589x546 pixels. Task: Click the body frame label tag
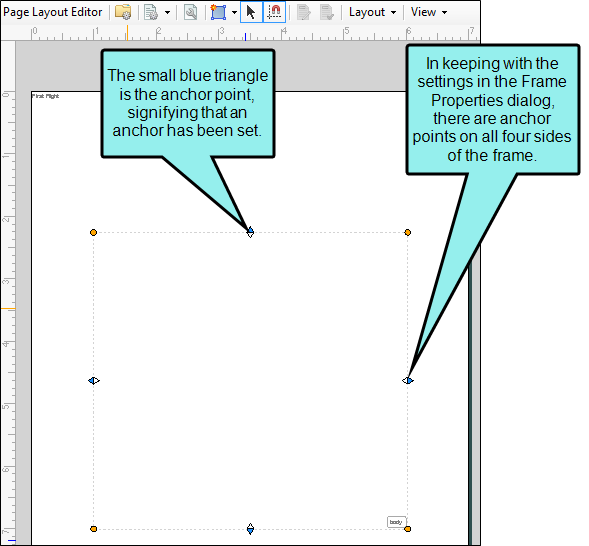point(396,522)
